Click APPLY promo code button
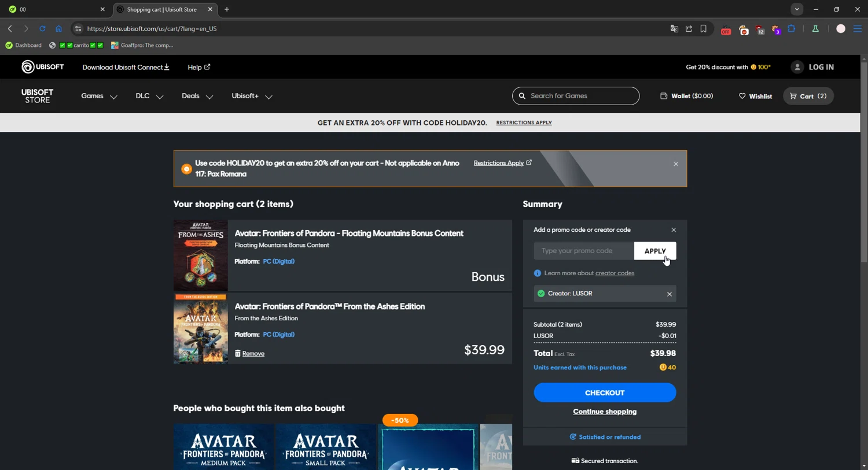Screen dimensions: 868x470 pyautogui.click(x=655, y=251)
